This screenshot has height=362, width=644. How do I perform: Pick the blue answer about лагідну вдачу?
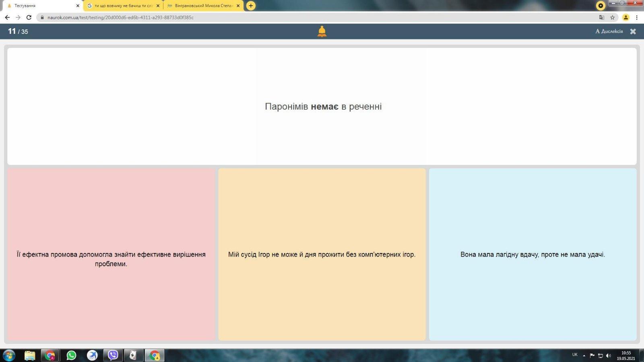(x=533, y=254)
